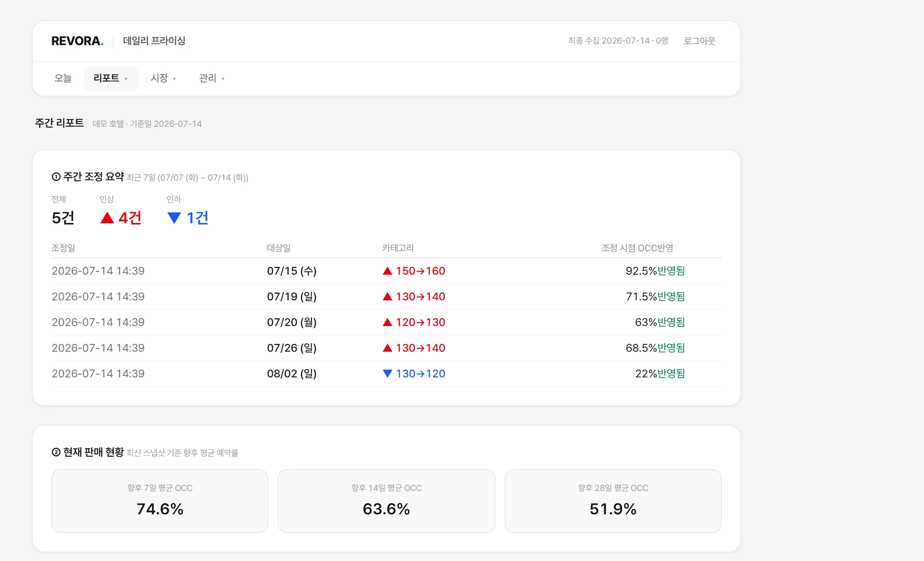
Task: Click the 07/19 (일) target date cell
Action: point(292,296)
